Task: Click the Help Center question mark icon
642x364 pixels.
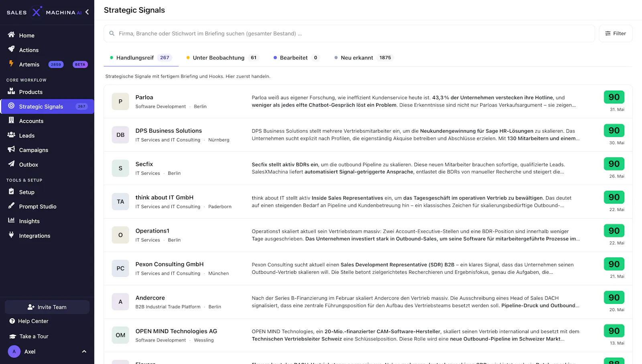Action: tap(12, 321)
